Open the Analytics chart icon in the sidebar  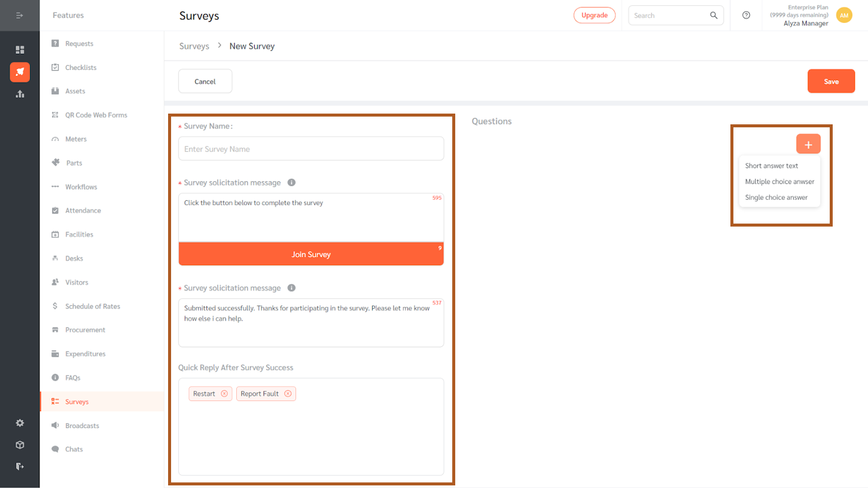20,94
